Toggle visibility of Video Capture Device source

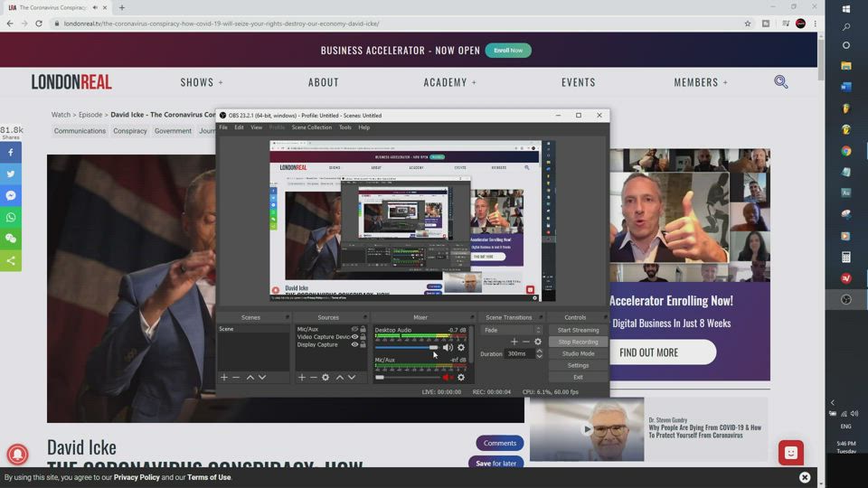(354, 337)
